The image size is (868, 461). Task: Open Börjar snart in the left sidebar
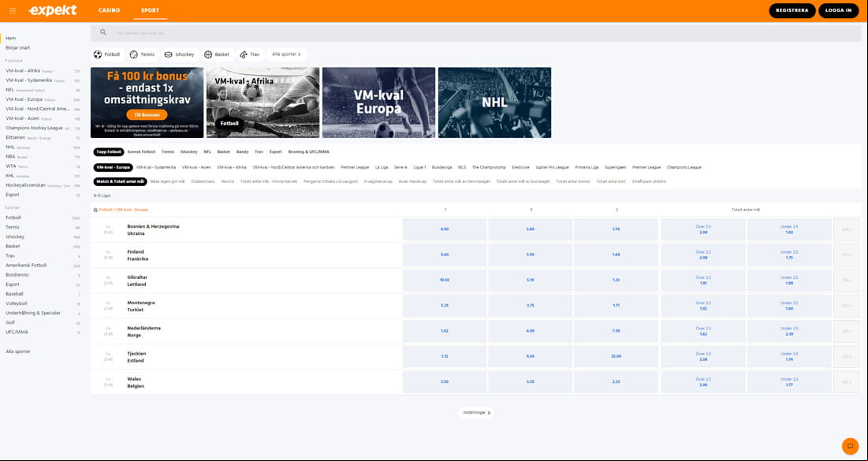coord(17,48)
